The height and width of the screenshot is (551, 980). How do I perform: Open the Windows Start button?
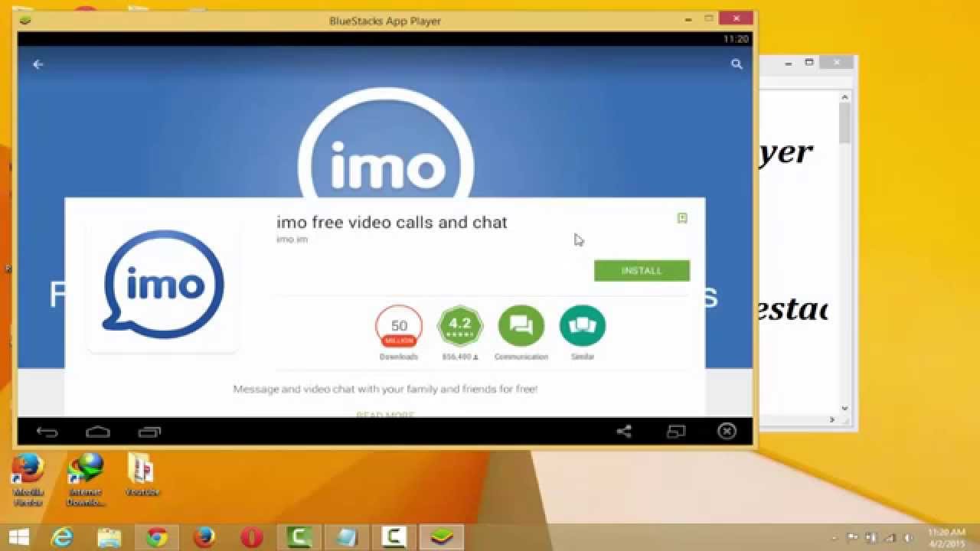(18, 537)
